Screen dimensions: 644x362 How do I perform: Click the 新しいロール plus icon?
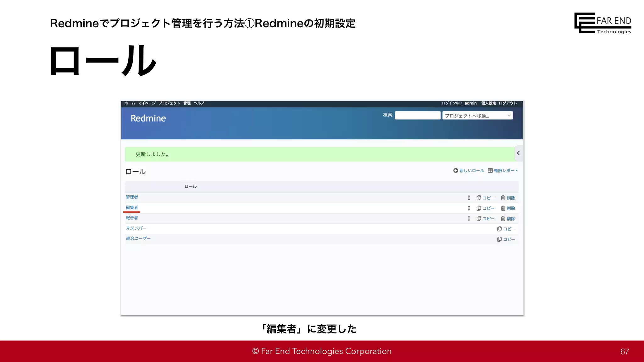click(x=456, y=171)
